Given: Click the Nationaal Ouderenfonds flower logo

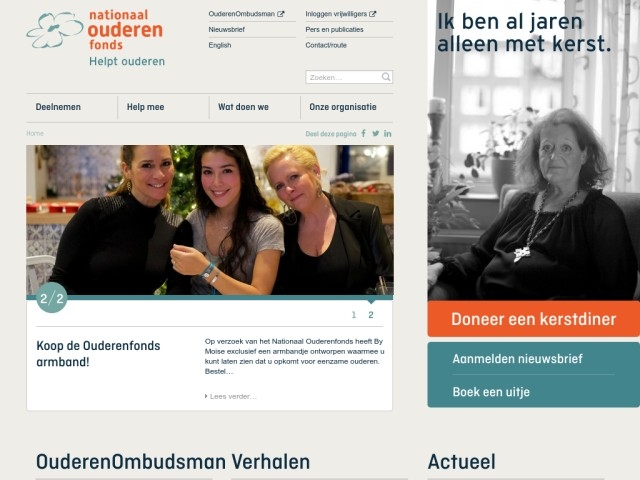Looking at the screenshot, I should coord(55,30).
